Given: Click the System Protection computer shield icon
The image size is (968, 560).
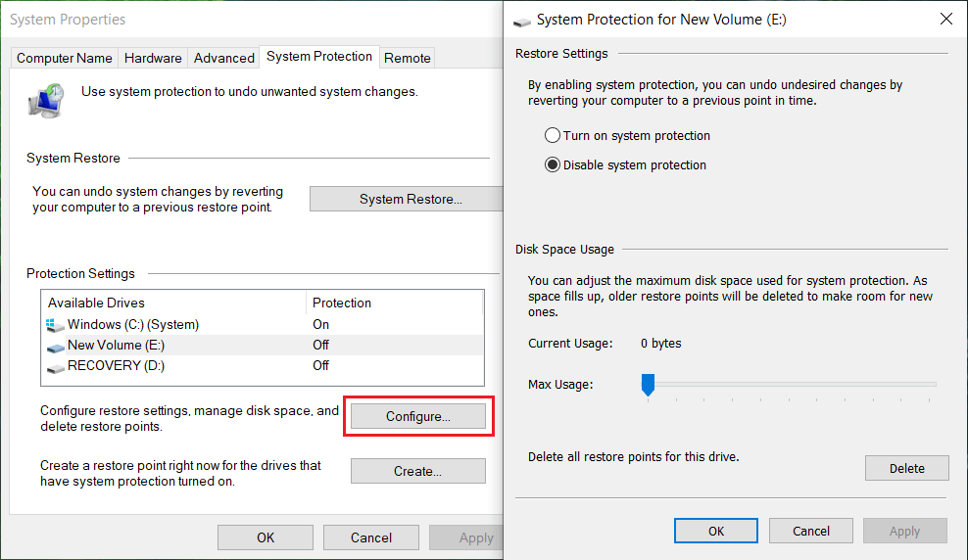Looking at the screenshot, I should [46, 101].
